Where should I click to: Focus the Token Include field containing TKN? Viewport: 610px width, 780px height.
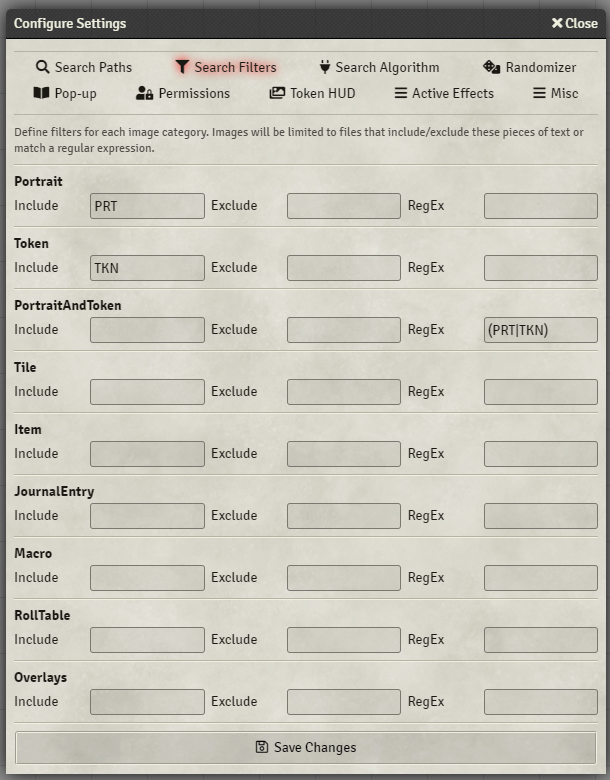click(147, 268)
